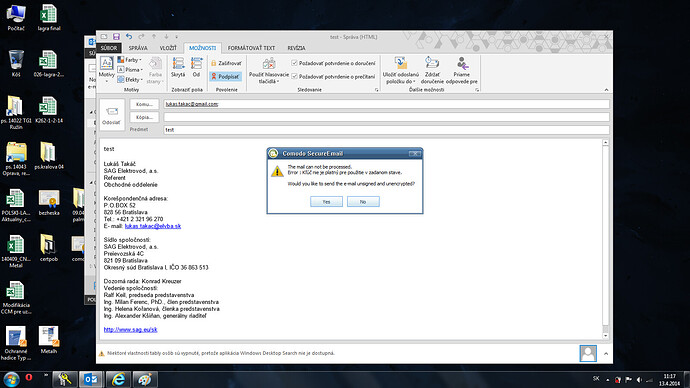Click into the Predmet subject field
Viewport: 690px width, 388px height.
coord(386,130)
